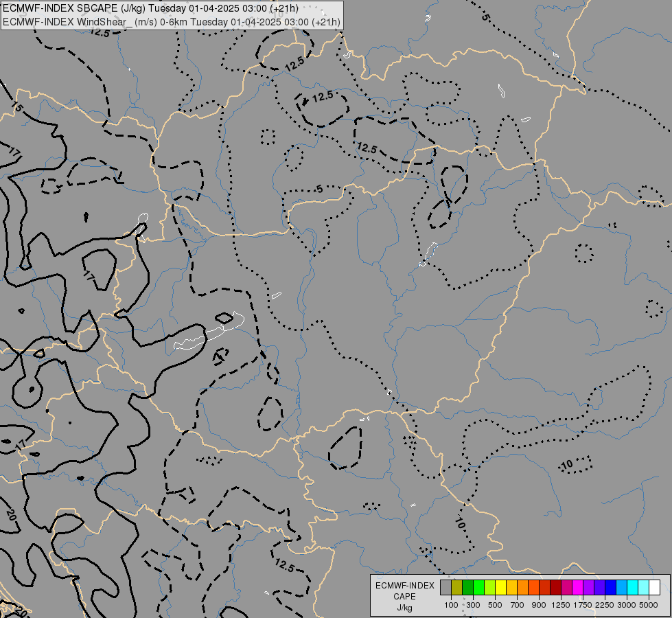The image size is (672, 618).
Task: Select the bright green legend swatch
Action: [x=478, y=587]
